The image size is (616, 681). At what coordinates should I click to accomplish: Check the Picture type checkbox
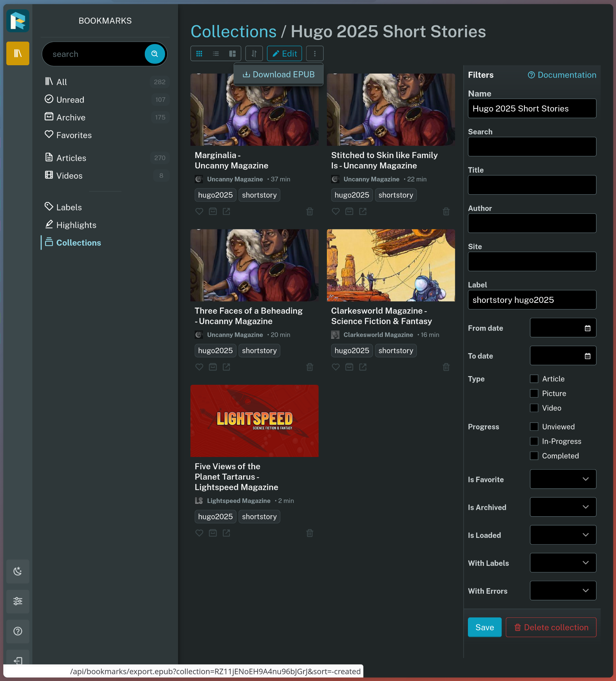click(534, 393)
